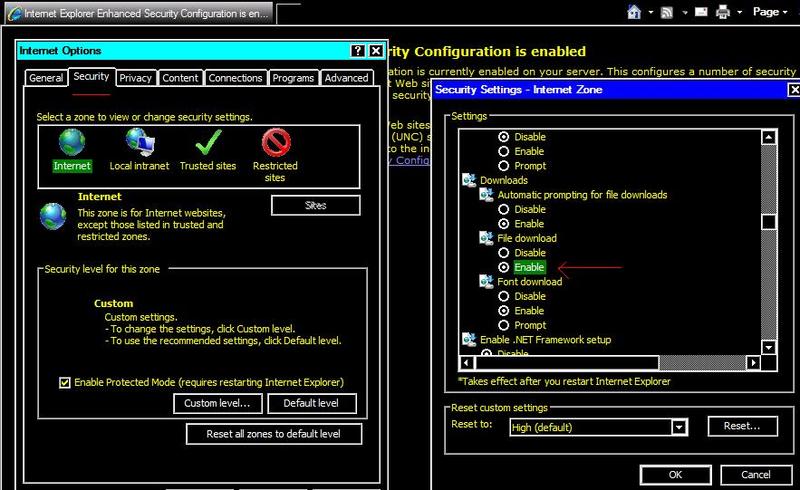Switch to the Programs tab
This screenshot has height=490, width=800.
pos(293,78)
